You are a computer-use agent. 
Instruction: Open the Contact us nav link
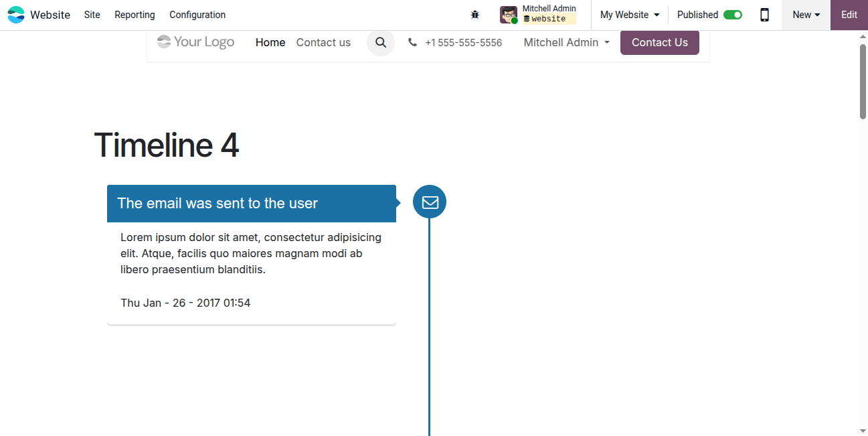[323, 42]
